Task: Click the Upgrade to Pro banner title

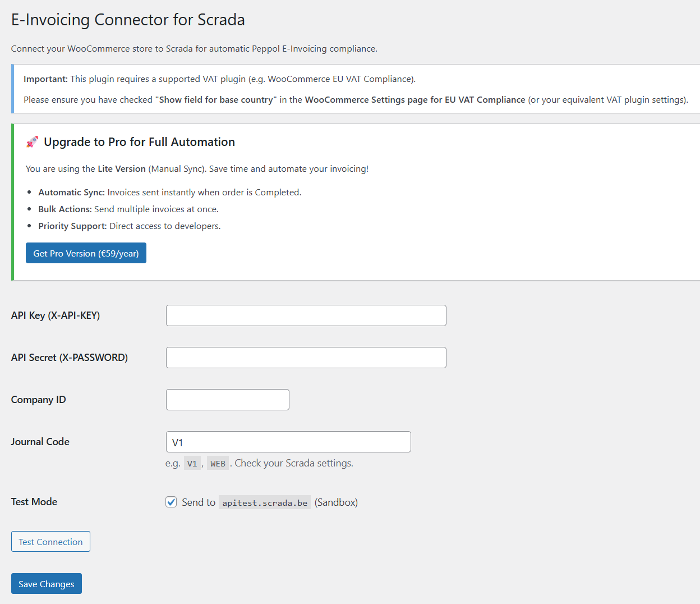Action: pos(139,141)
